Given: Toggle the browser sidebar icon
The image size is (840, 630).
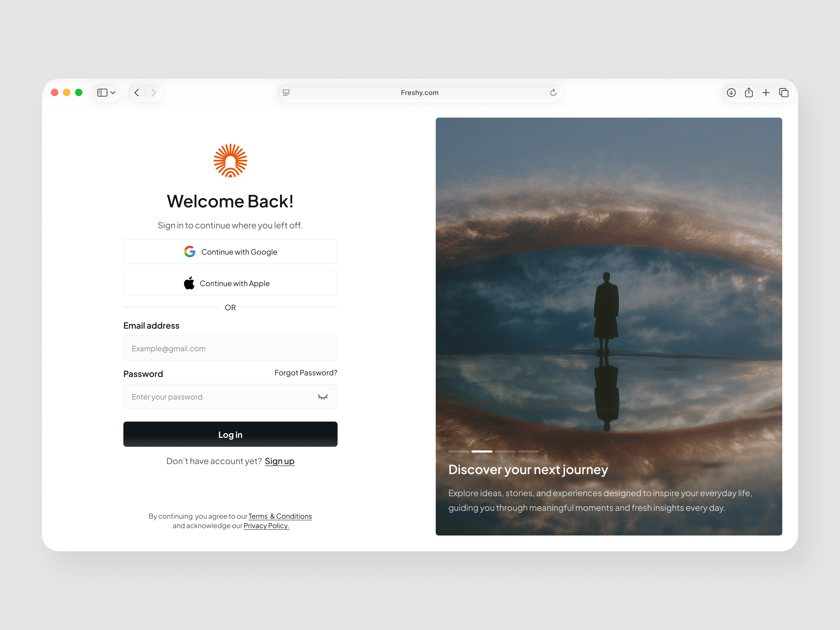Looking at the screenshot, I should pyautogui.click(x=102, y=93).
